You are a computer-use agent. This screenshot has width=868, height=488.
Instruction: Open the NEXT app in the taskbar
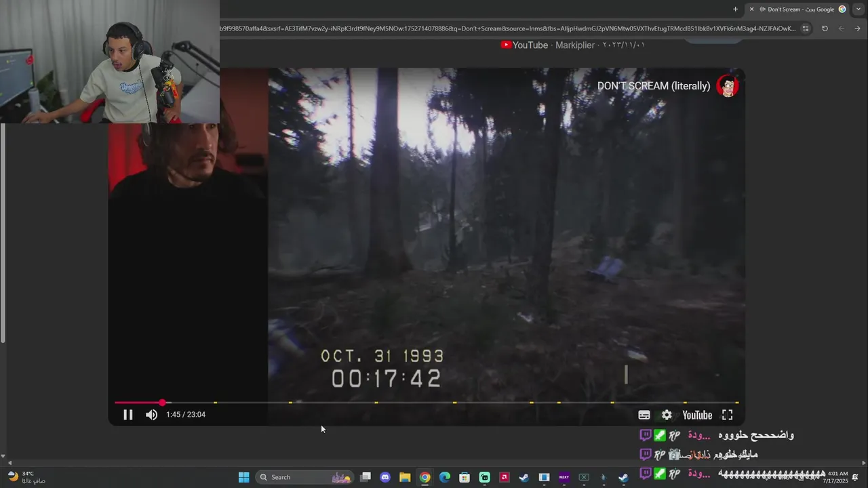(564, 477)
